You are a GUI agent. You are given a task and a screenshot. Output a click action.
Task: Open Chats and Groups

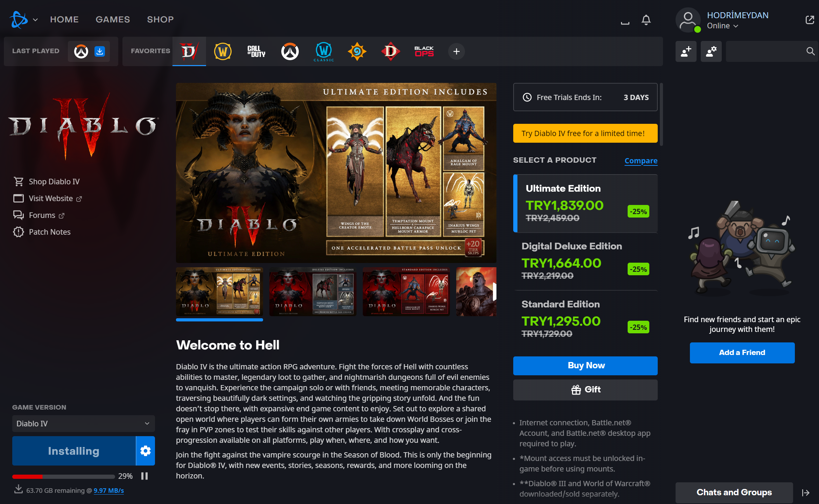(x=734, y=492)
